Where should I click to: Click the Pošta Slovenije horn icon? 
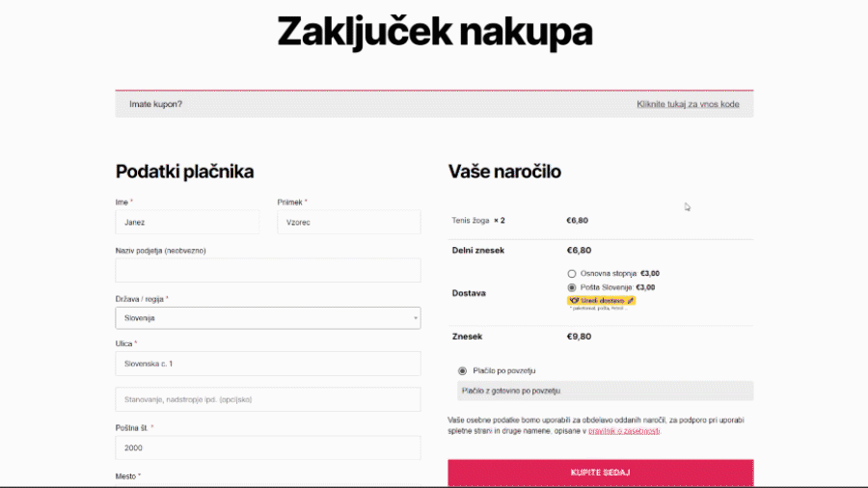(x=574, y=301)
